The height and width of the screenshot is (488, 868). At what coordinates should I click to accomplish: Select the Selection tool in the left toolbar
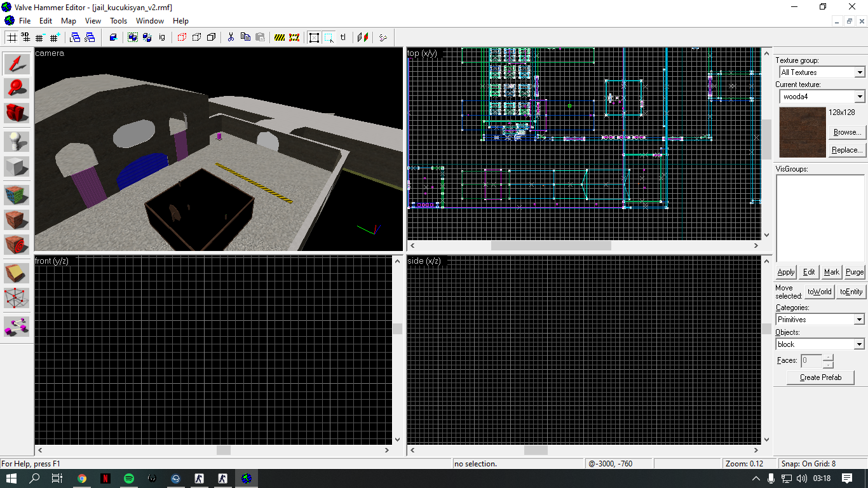click(17, 64)
